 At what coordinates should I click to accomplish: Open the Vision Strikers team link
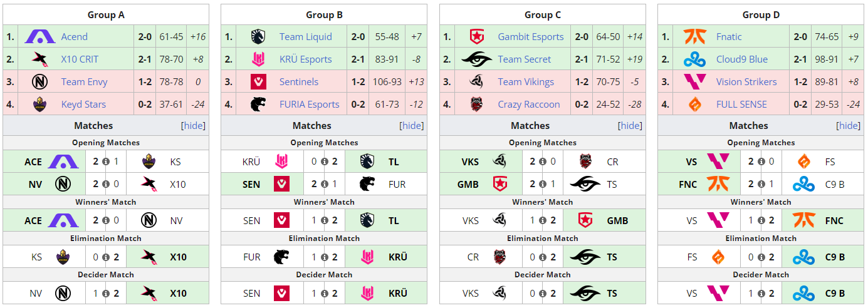click(746, 82)
